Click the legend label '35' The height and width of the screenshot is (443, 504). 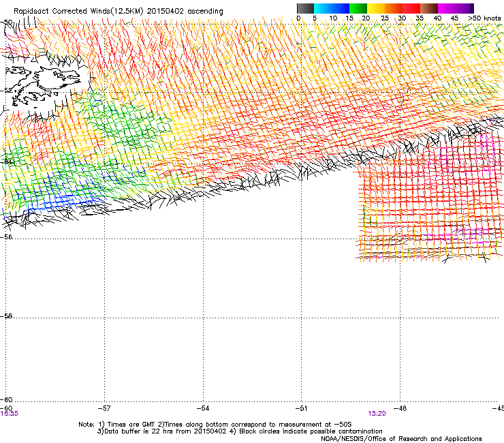click(420, 18)
